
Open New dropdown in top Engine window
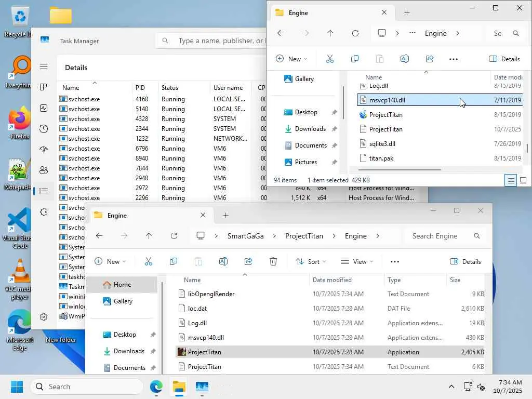coord(291,59)
